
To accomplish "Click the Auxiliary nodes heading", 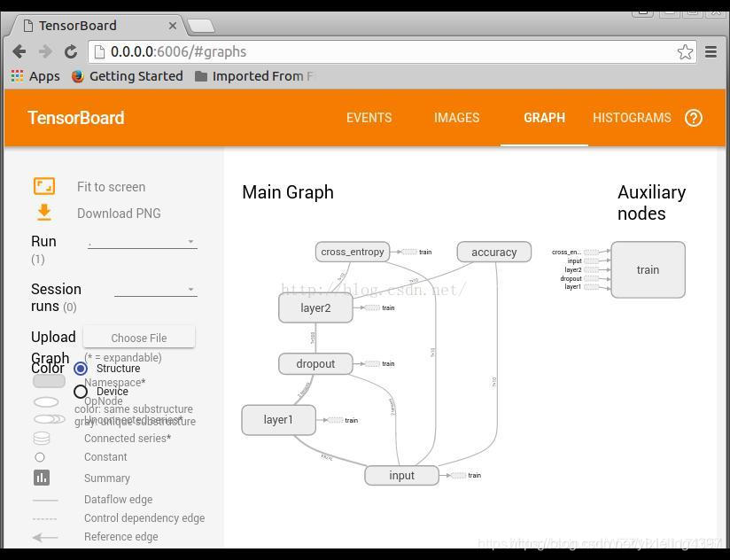I will 651,203.
